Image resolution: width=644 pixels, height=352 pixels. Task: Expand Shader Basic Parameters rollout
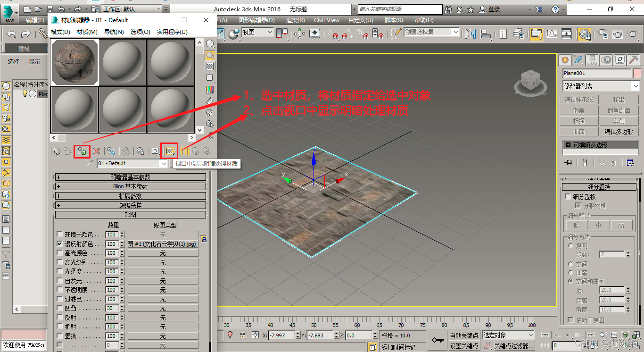131,177
